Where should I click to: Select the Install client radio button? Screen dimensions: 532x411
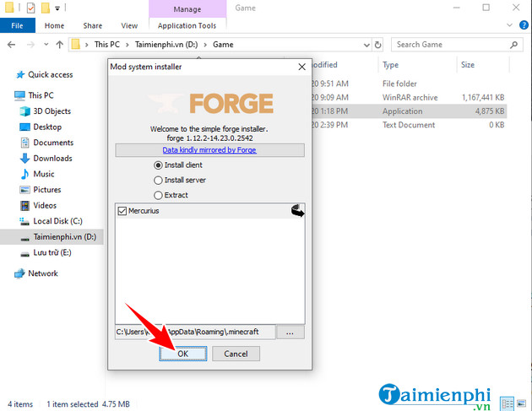(x=158, y=165)
